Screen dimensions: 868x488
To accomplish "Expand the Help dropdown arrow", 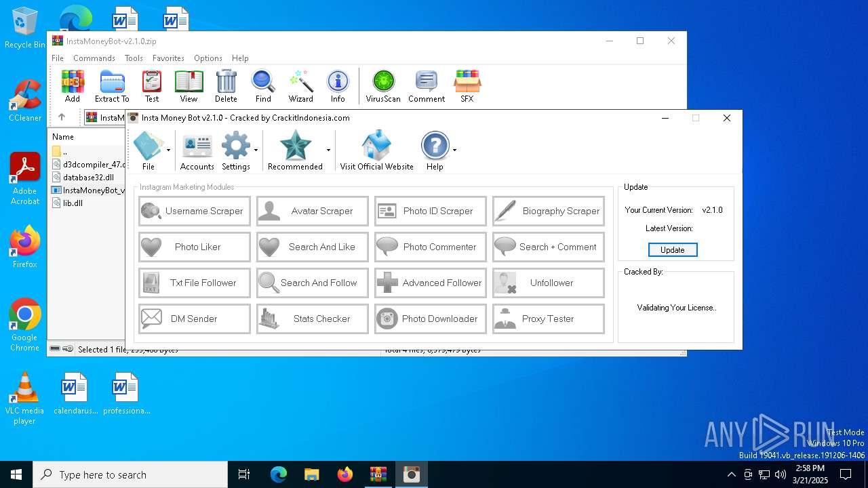I will coord(454,150).
